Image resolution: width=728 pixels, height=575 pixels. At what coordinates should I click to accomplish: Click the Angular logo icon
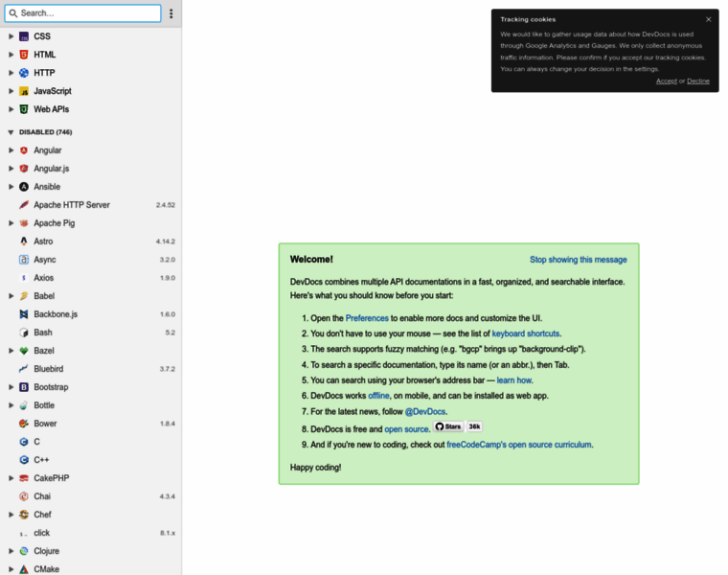coord(24,150)
